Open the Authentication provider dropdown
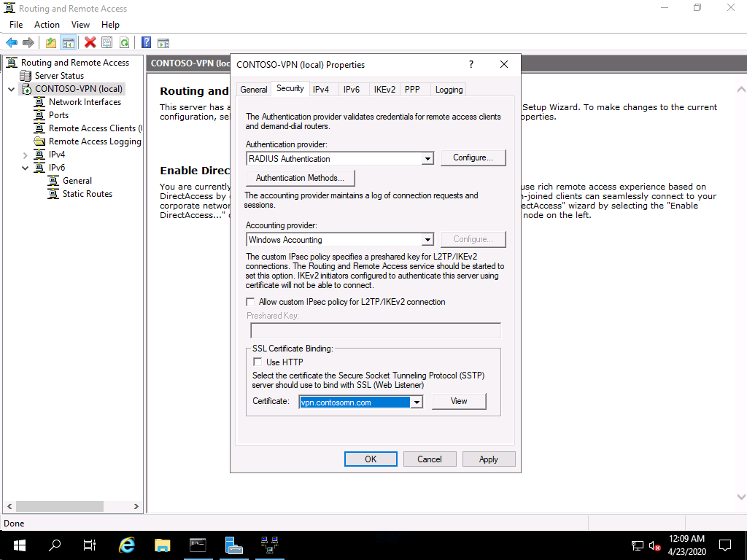This screenshot has width=747, height=560. (x=427, y=159)
